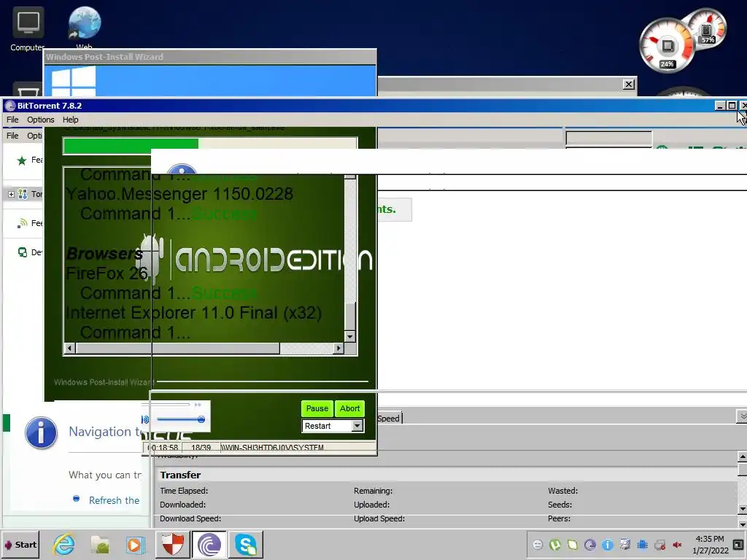747x560 pixels.
Task: Click the 18/39 status bar counter
Action: [201, 448]
